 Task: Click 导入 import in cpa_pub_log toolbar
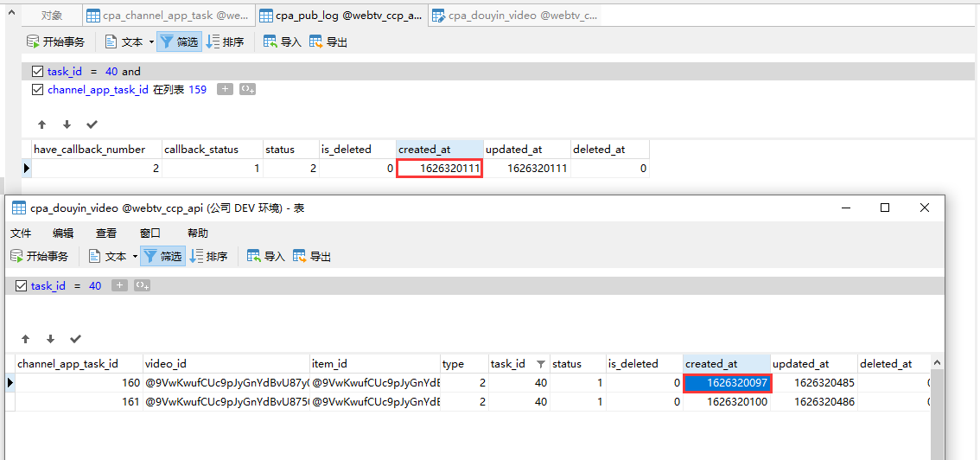[283, 42]
